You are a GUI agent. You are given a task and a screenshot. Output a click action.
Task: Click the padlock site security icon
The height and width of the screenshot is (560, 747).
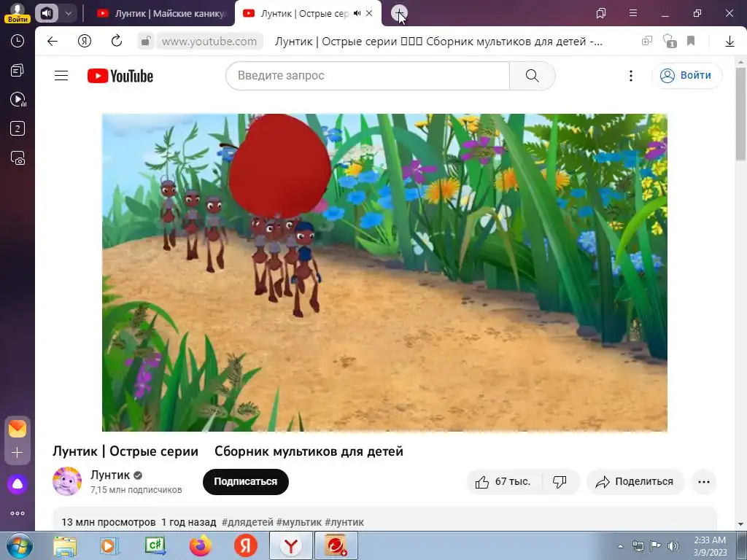pos(146,42)
